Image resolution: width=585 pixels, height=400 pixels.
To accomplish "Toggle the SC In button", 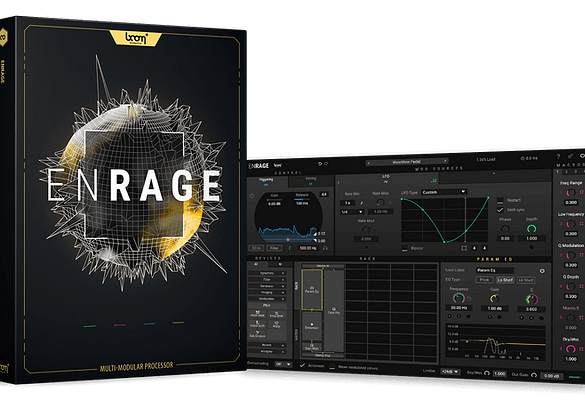I will point(256,248).
